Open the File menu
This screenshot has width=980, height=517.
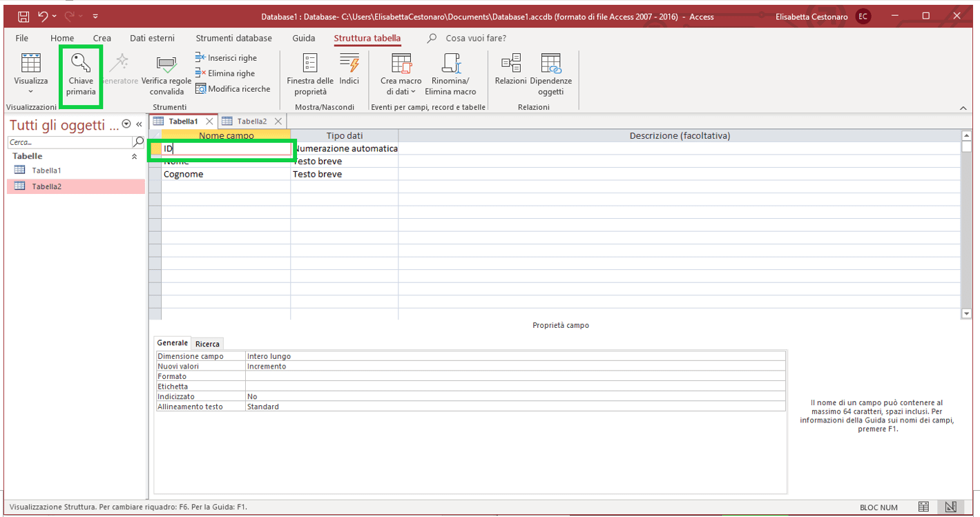pos(22,38)
